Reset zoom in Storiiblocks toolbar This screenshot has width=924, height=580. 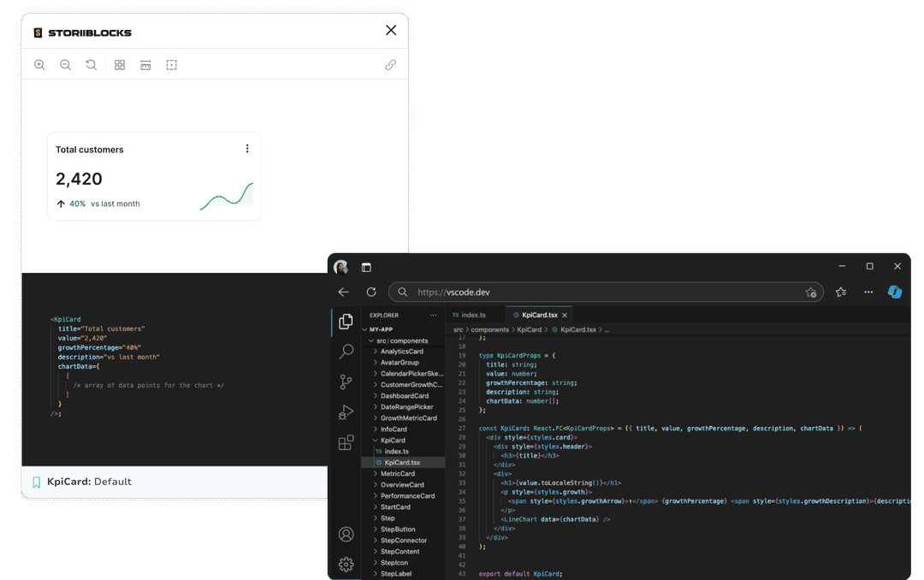pos(91,65)
